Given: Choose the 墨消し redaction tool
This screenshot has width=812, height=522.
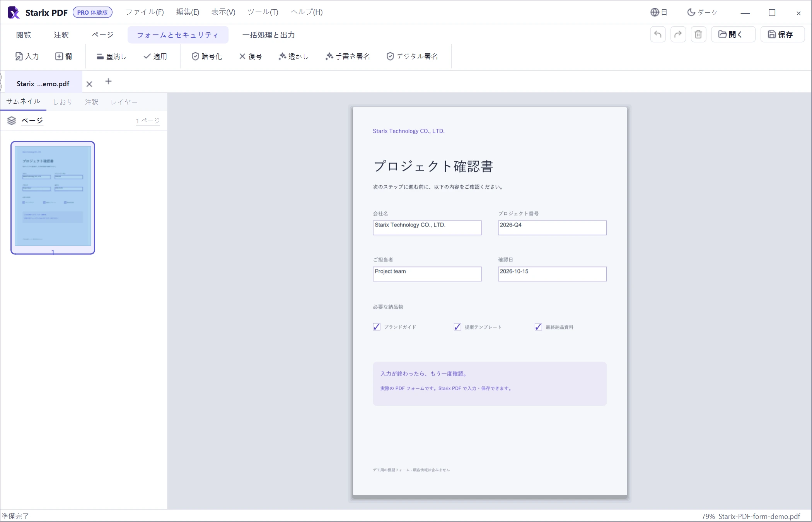Looking at the screenshot, I should point(111,56).
